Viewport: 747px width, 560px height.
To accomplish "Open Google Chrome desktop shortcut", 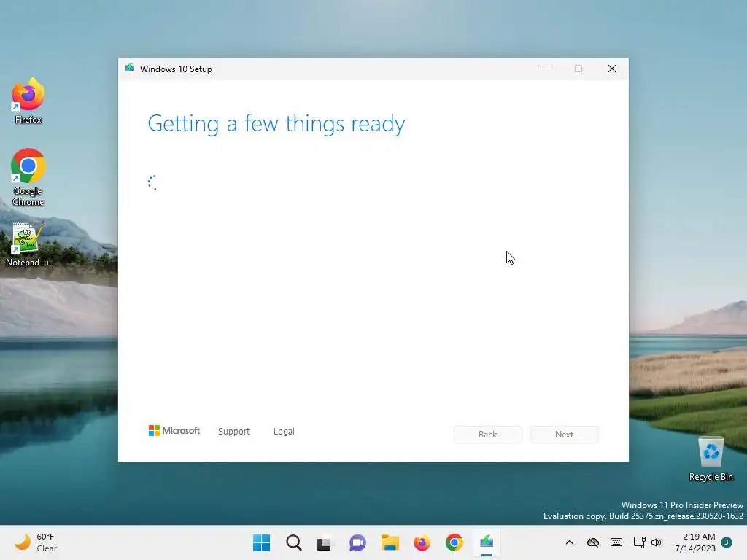I will [x=28, y=177].
